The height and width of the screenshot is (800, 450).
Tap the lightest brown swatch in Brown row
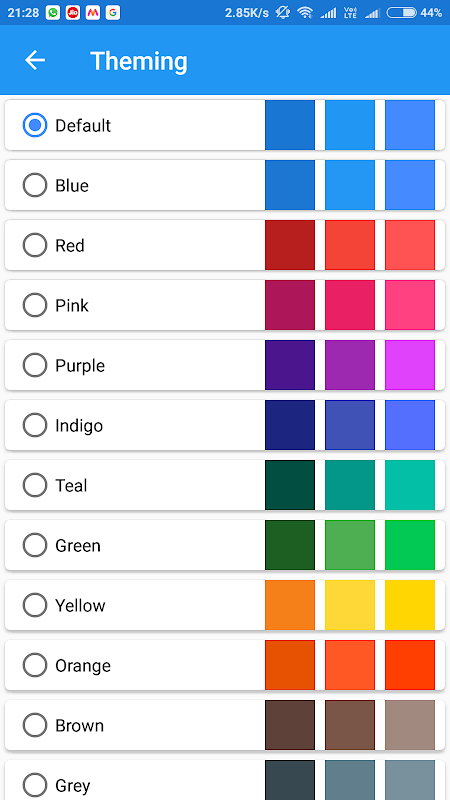410,725
